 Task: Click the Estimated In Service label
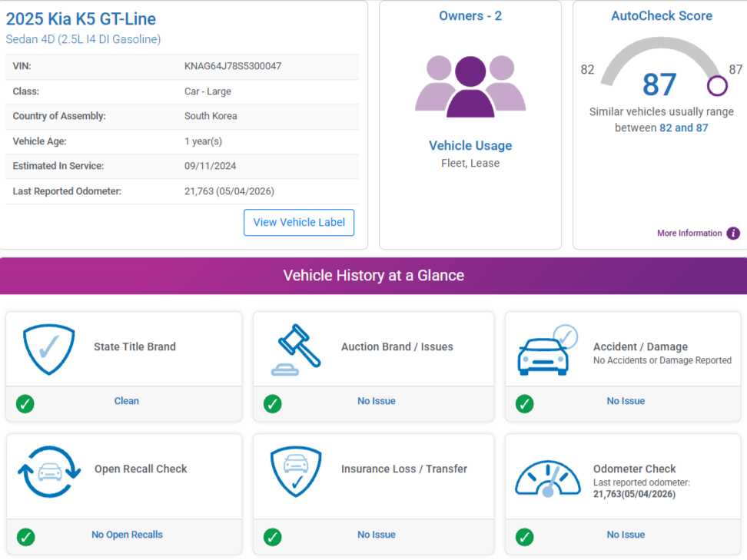(58, 166)
